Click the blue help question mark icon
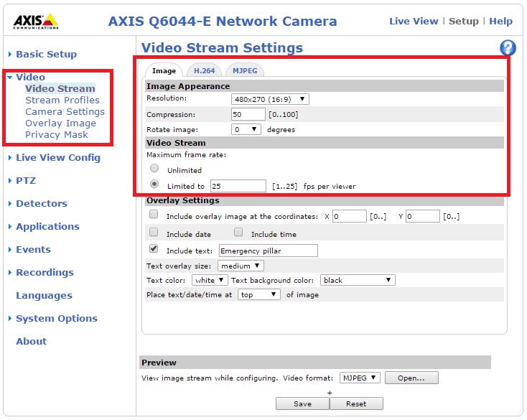 click(x=508, y=48)
